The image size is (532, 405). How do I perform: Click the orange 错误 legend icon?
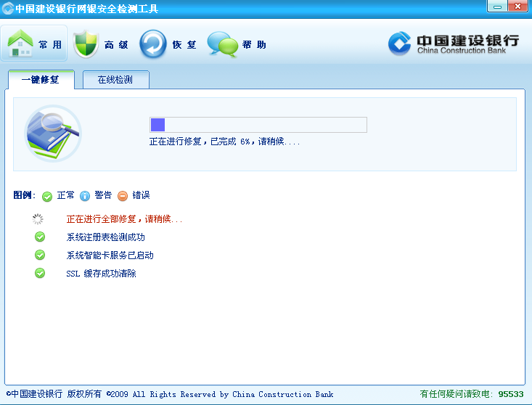tap(123, 196)
